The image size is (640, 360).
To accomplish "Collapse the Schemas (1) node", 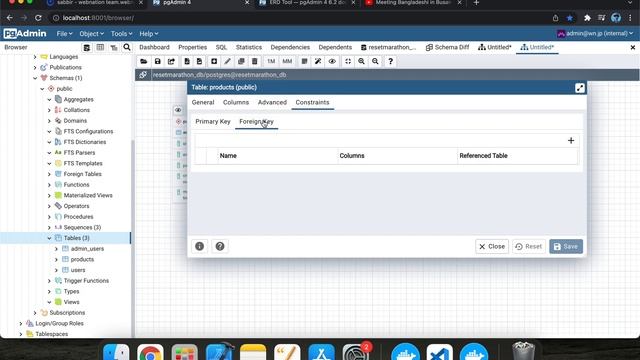I will (x=35, y=78).
